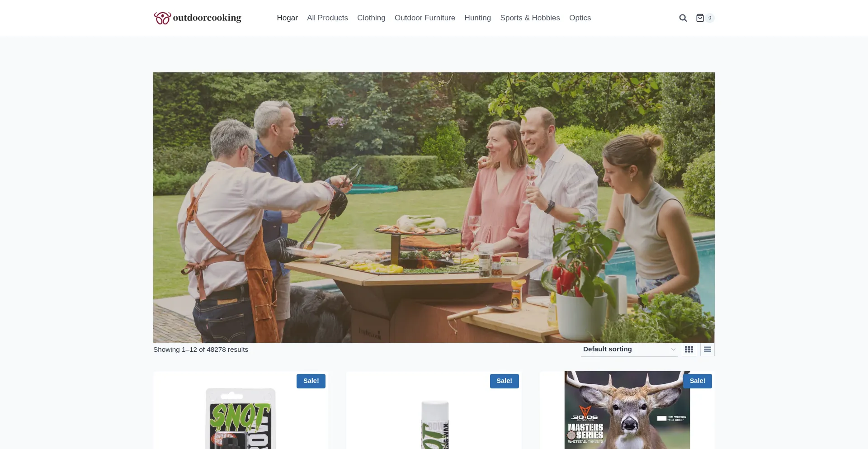Open the search magnifier icon
Image resolution: width=868 pixels, height=449 pixels.
(683, 18)
